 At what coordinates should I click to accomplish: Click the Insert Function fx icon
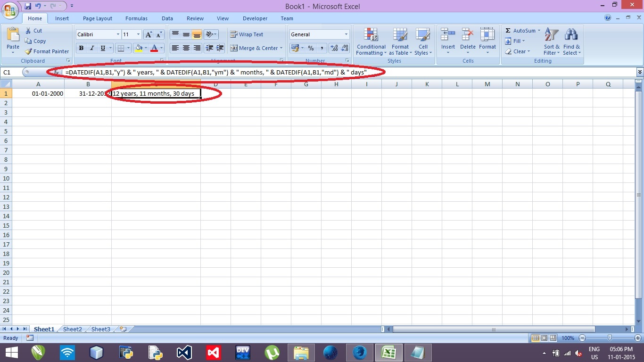56,72
